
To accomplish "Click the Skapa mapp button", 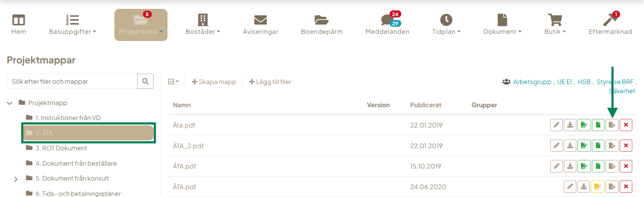I will (x=214, y=82).
